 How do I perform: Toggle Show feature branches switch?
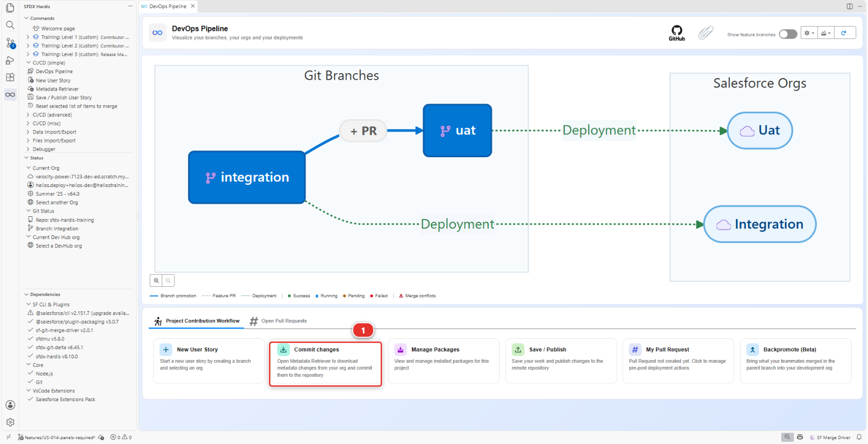[788, 34]
